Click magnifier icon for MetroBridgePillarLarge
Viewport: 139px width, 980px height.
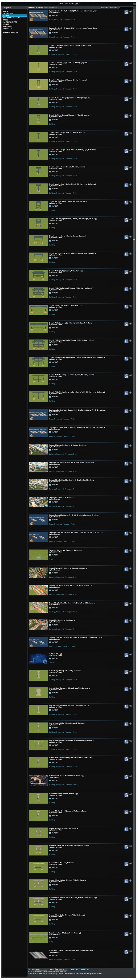click(x=126, y=689)
